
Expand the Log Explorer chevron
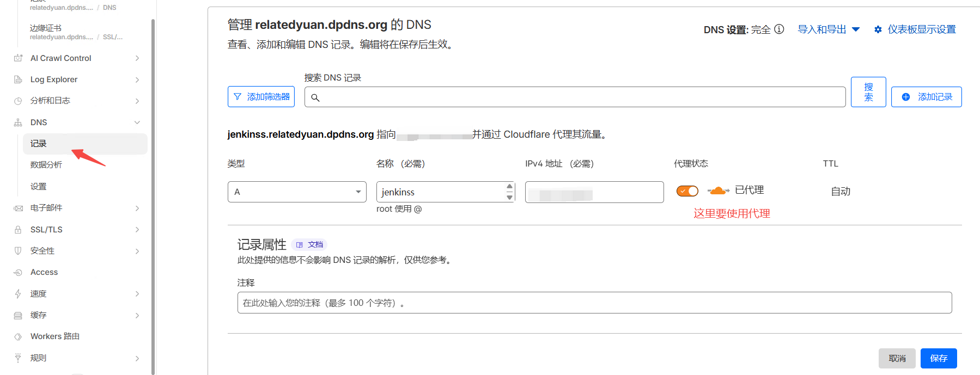pos(137,79)
